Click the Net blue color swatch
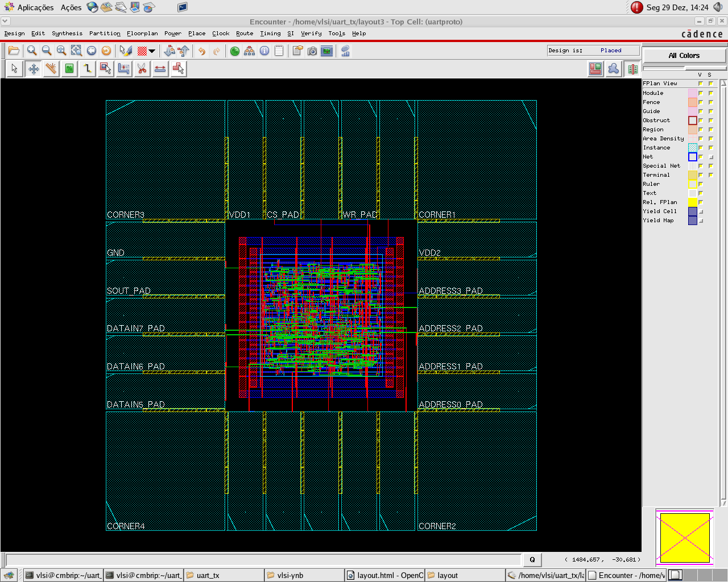Viewport: 728px width, 582px height. coord(692,157)
